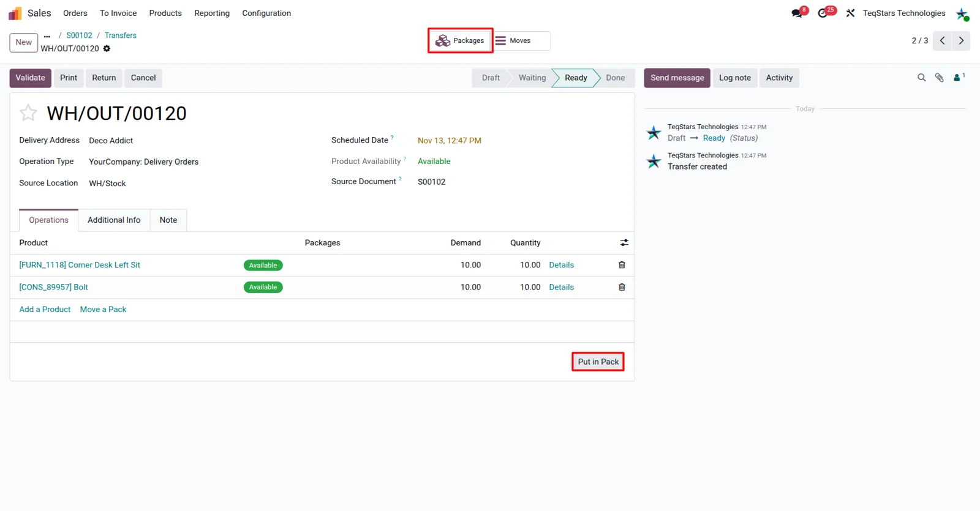Delete the Corner Desk Left Sit line
This screenshot has width=980, height=511.
tap(622, 265)
